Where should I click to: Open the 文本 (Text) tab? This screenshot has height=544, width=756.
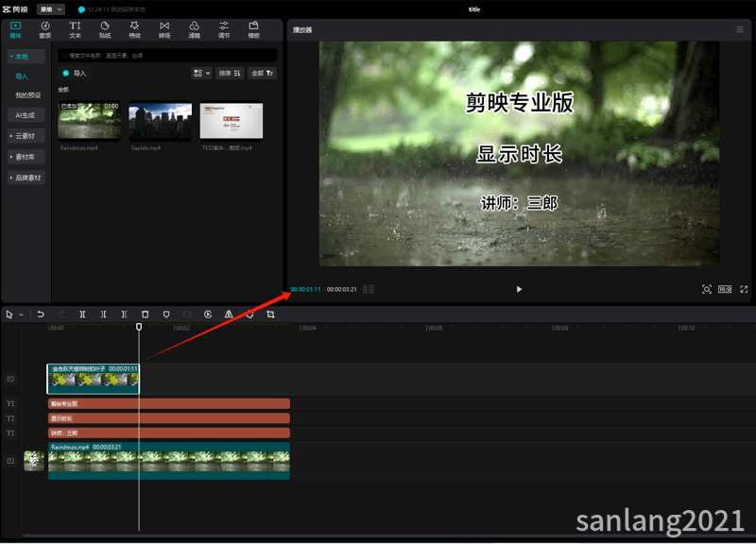75,29
